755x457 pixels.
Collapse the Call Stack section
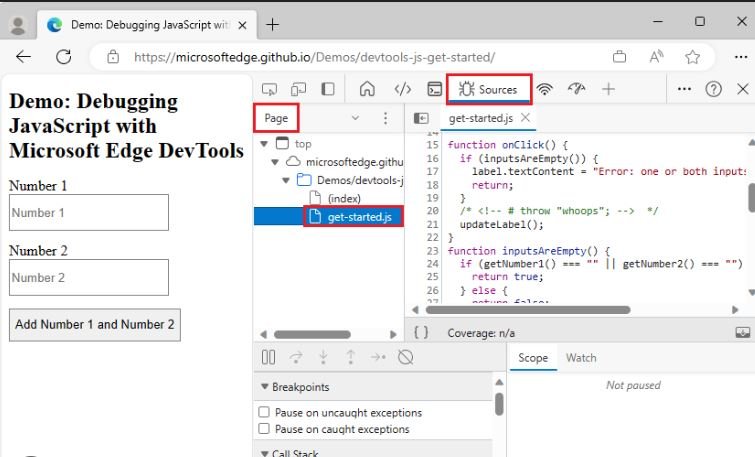(x=264, y=453)
